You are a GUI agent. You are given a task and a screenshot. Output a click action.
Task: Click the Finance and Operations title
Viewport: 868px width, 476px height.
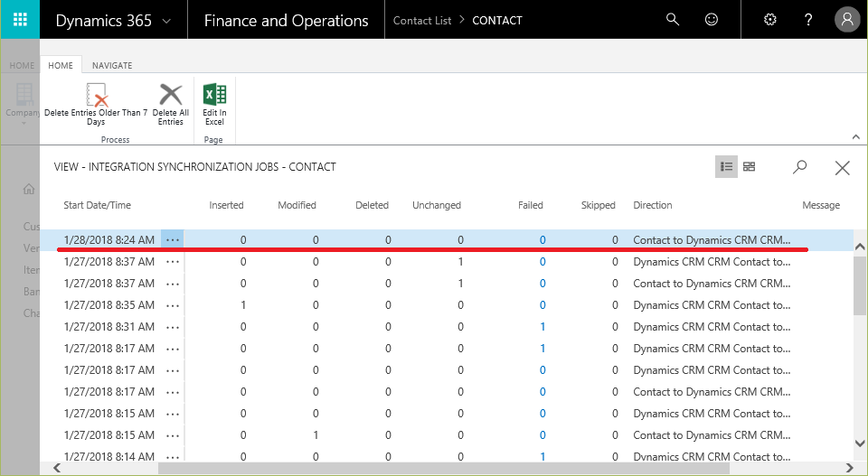point(287,21)
